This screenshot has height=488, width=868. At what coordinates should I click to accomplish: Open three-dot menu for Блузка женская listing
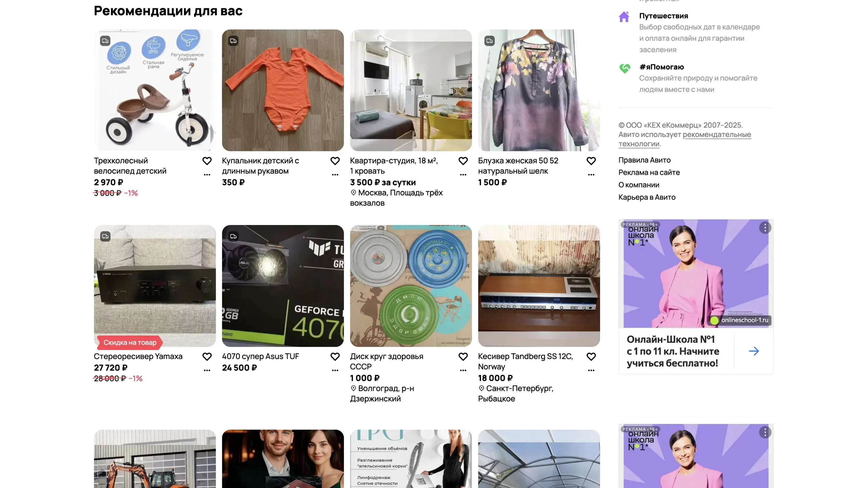pyautogui.click(x=591, y=175)
